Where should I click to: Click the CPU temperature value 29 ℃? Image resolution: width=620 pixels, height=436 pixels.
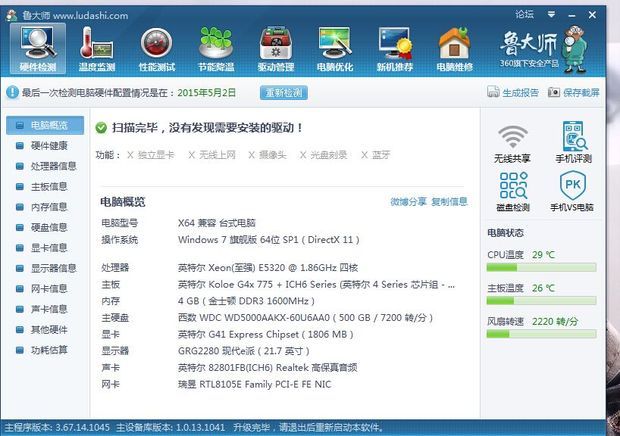543,255
